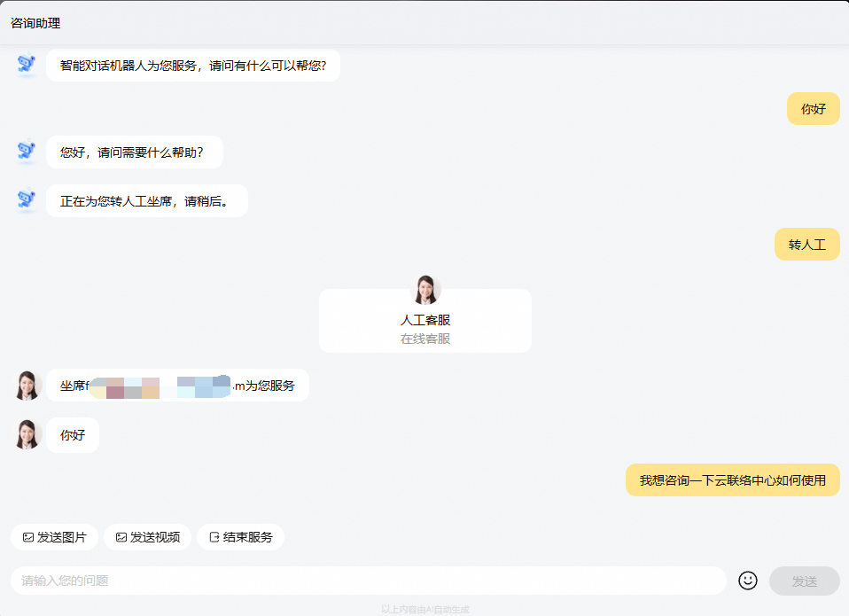
Task: Click the 在线客服 subtitle text
Action: click(425, 339)
